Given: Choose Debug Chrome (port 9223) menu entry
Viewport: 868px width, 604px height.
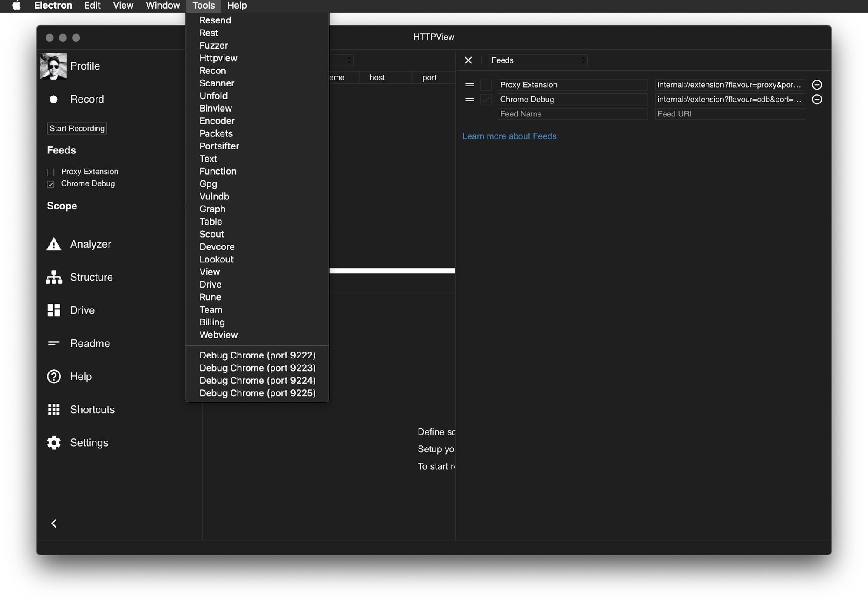Looking at the screenshot, I should click(x=257, y=368).
